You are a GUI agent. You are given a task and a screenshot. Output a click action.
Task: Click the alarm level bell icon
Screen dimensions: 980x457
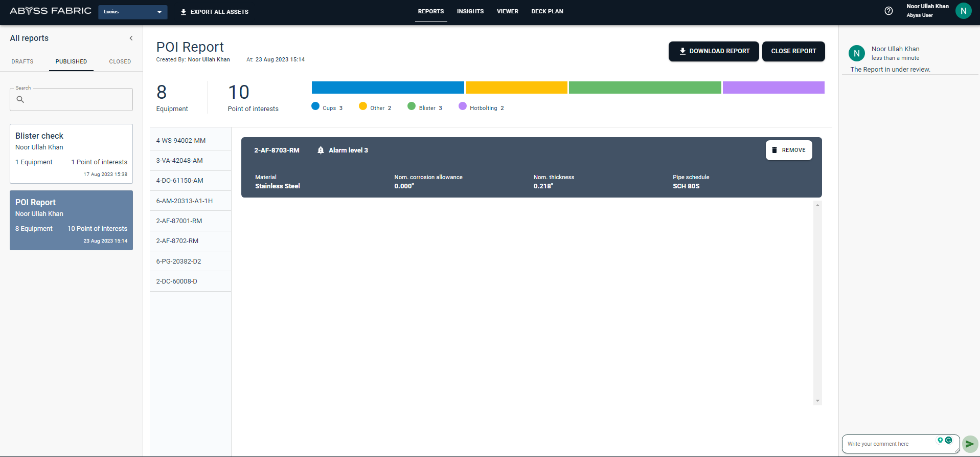coord(321,150)
